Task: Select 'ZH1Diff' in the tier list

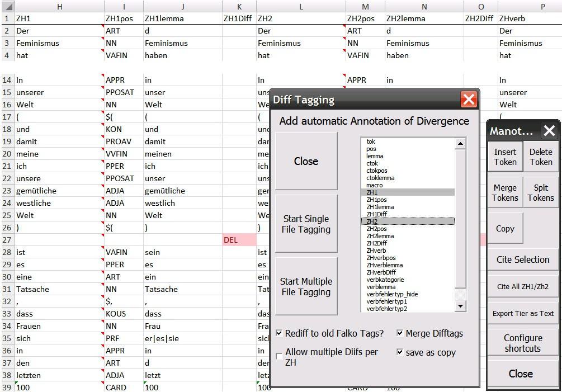Action: 408,214
